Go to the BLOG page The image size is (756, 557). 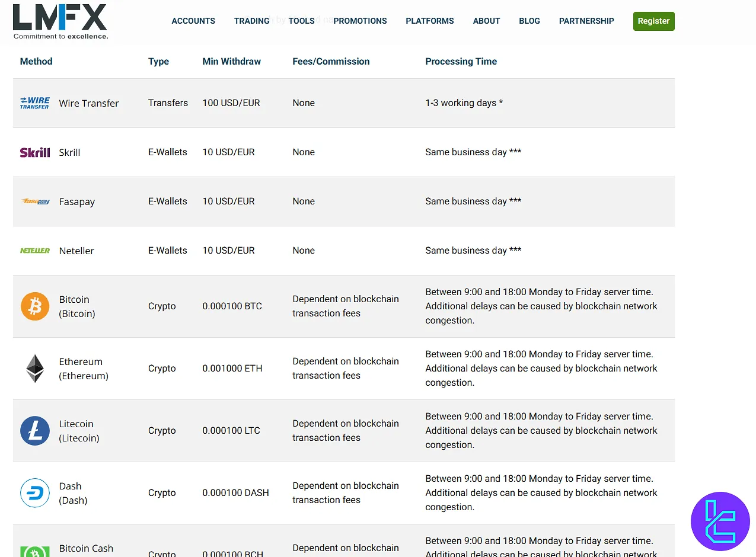(529, 21)
